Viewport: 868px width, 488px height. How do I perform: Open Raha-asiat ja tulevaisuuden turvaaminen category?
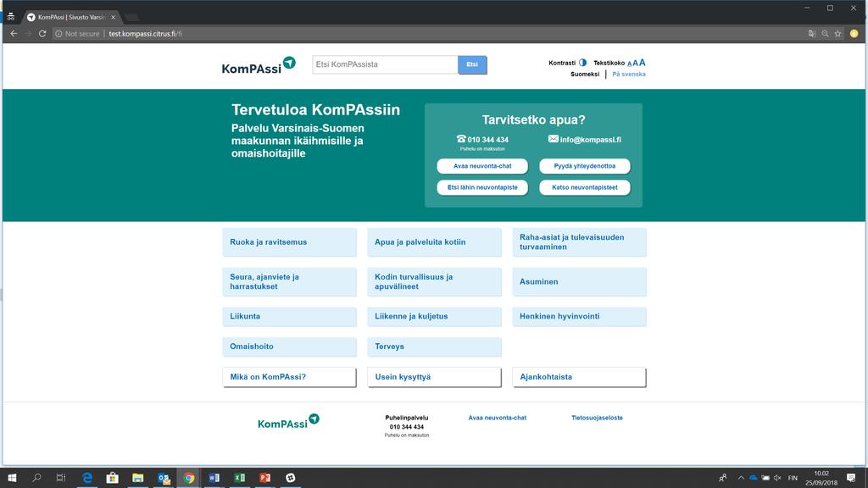tap(579, 242)
